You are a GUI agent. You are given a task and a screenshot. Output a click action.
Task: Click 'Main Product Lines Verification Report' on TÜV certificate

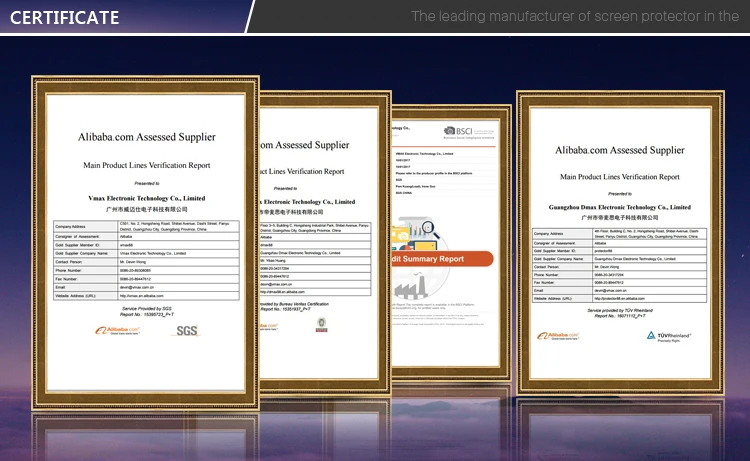[x=620, y=177]
